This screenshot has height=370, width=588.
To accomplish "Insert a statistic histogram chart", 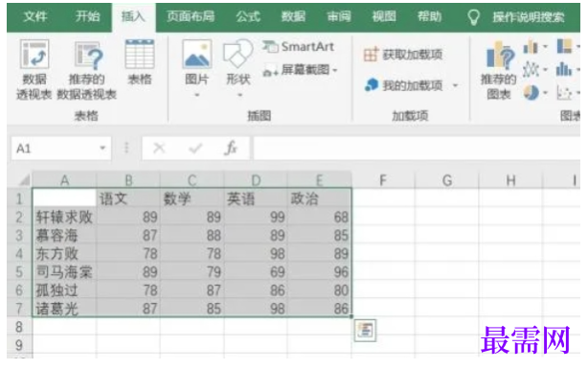I will pos(564,69).
